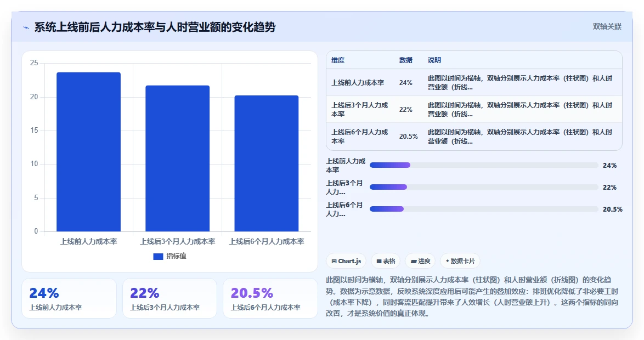Image resolution: width=644 pixels, height=340 pixels.
Task: Click the y-axis tick label 10
Action: pos(34,164)
